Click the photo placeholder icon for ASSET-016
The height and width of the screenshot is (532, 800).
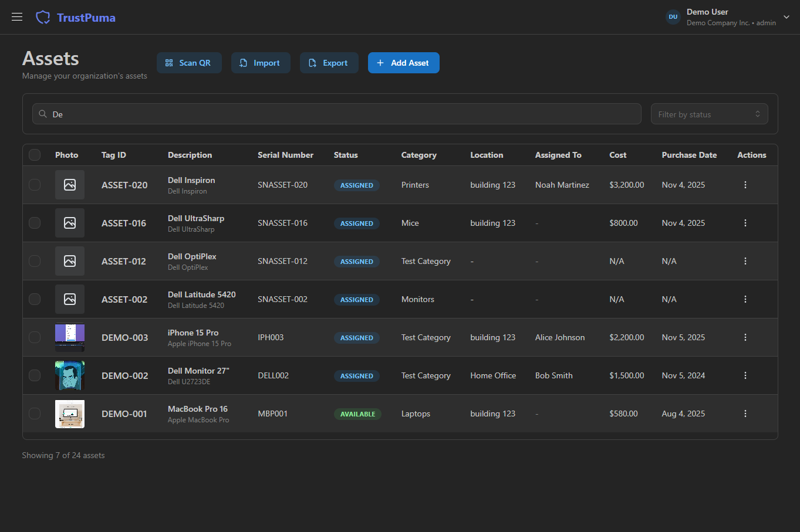(69, 223)
